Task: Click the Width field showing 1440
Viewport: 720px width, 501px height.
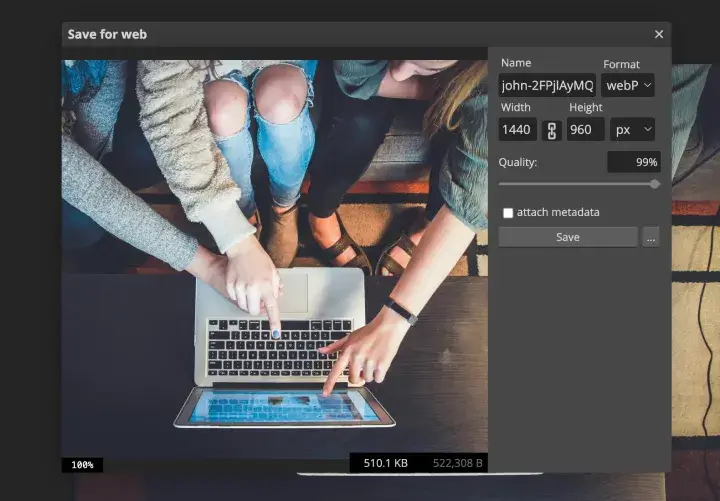Action: click(518, 129)
